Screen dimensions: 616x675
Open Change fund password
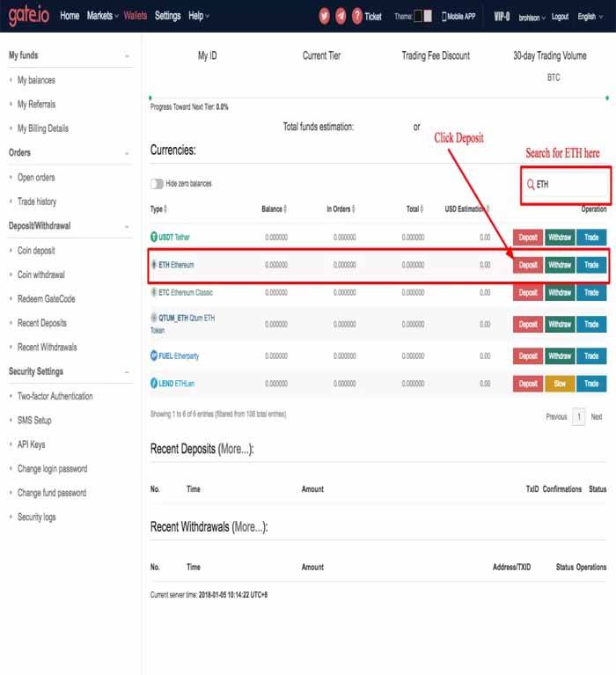(52, 493)
